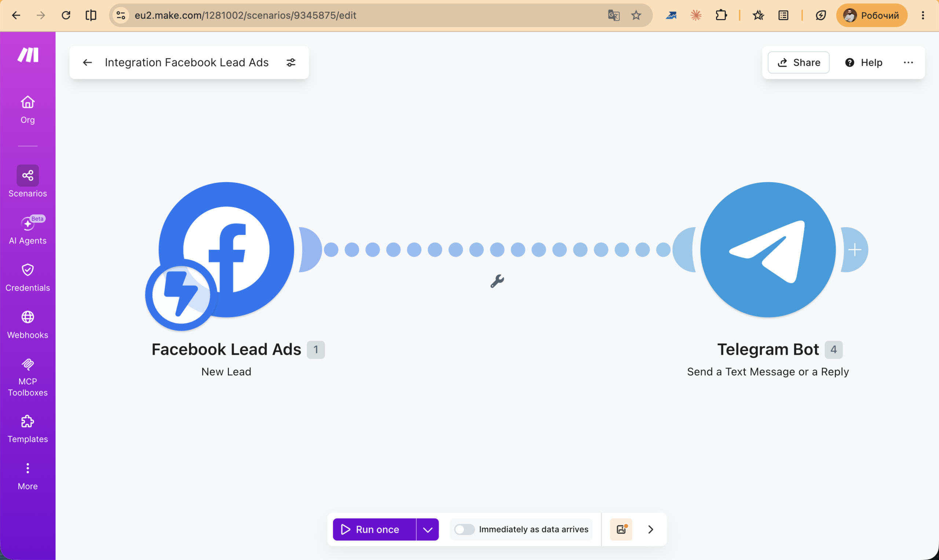This screenshot has height=560, width=939.
Task: Click Send a Text Message or a Reply
Action: (768, 371)
